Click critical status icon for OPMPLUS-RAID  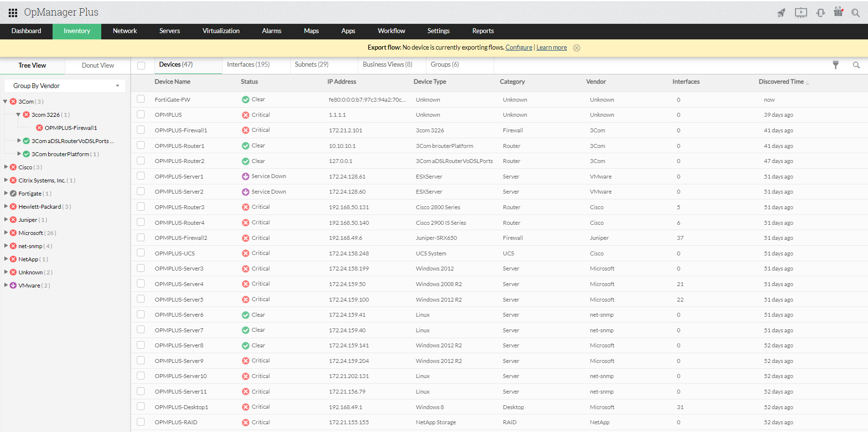click(x=246, y=422)
